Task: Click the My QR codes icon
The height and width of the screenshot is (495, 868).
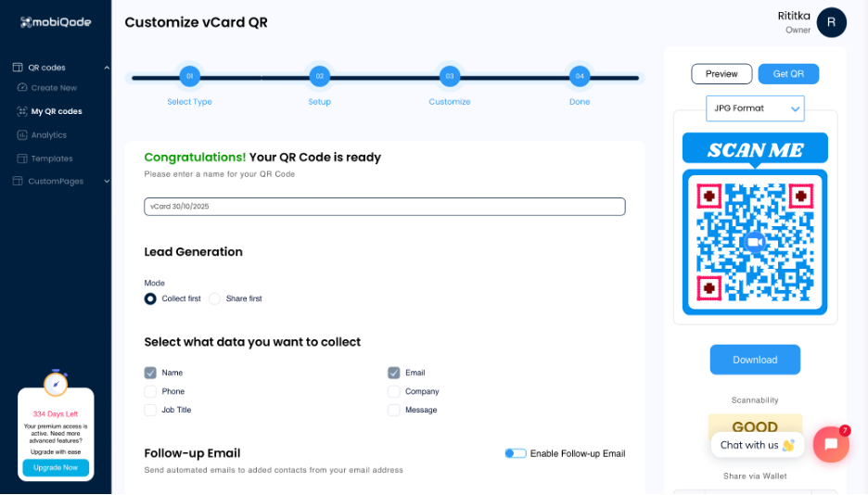Action: coord(22,111)
